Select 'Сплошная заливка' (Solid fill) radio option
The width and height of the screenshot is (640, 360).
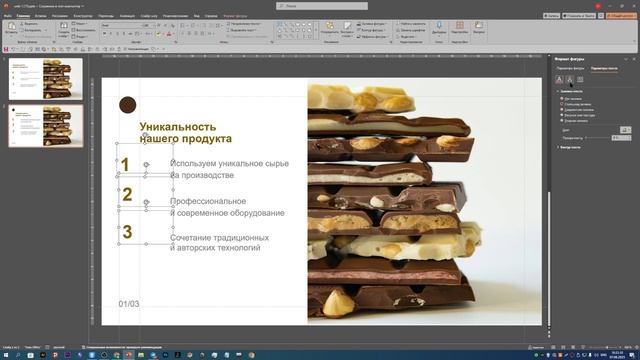point(562,104)
